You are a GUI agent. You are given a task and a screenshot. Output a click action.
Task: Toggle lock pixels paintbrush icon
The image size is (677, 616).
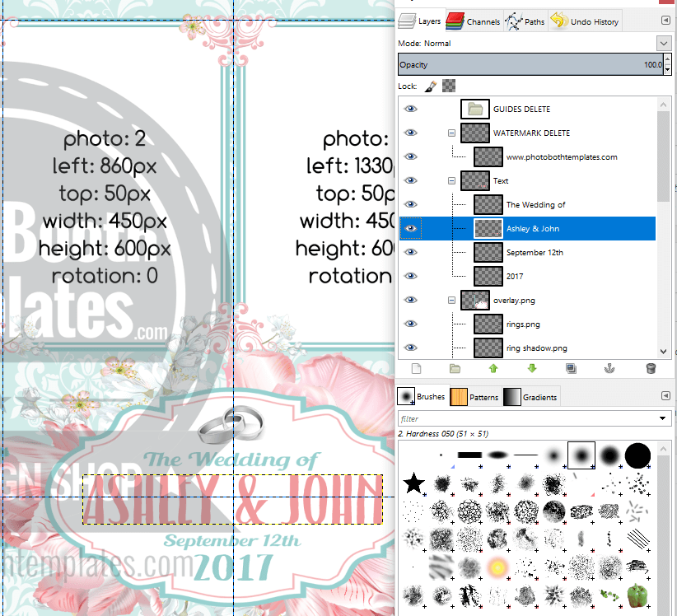(x=431, y=86)
